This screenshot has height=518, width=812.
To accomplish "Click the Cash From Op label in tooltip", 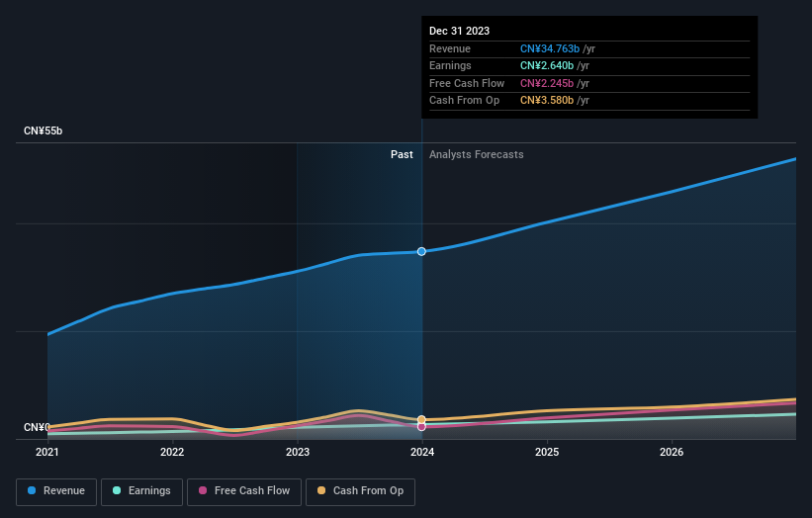I will [x=464, y=101].
